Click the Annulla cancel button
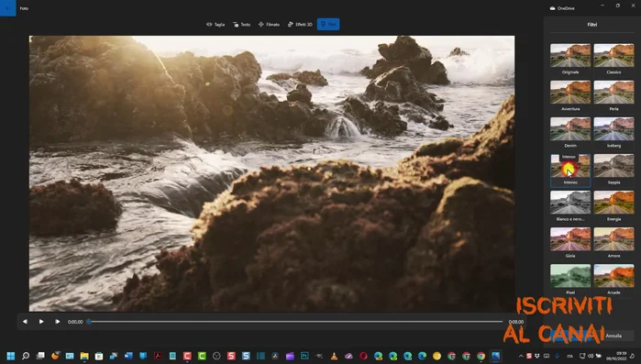Viewport: 641px width, 364px height. [613, 336]
